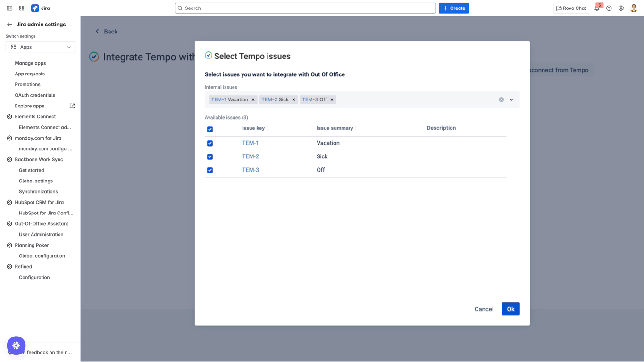Collapse the sidebar with the panel icon
644x362 pixels.
pyautogui.click(x=9, y=8)
